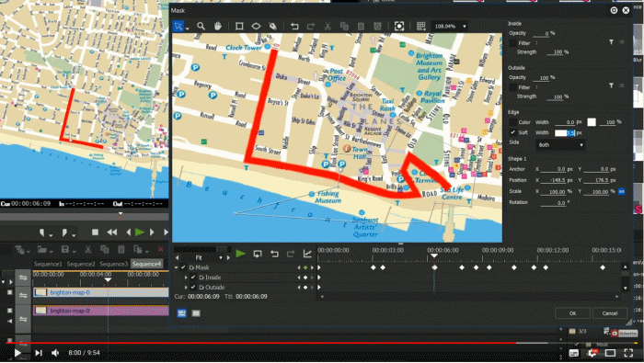This screenshot has height=363, width=644.
Task: Toggle the Inside keyframe row checkbox
Action: click(x=193, y=278)
